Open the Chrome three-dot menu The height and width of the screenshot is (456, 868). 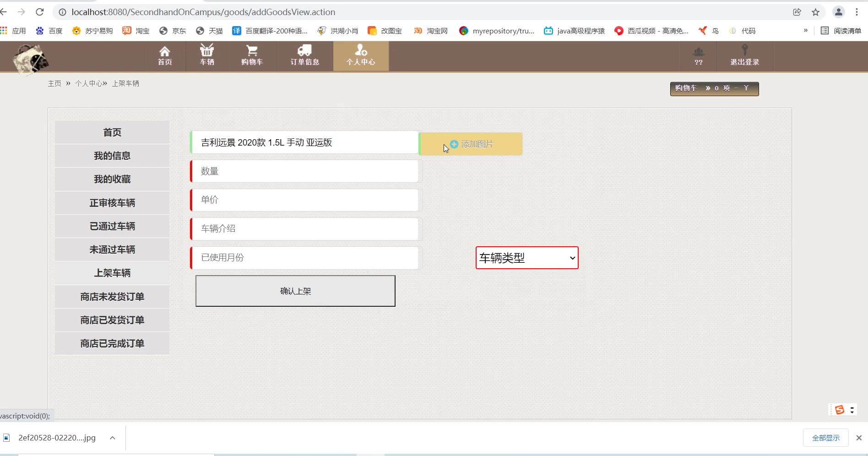[857, 12]
